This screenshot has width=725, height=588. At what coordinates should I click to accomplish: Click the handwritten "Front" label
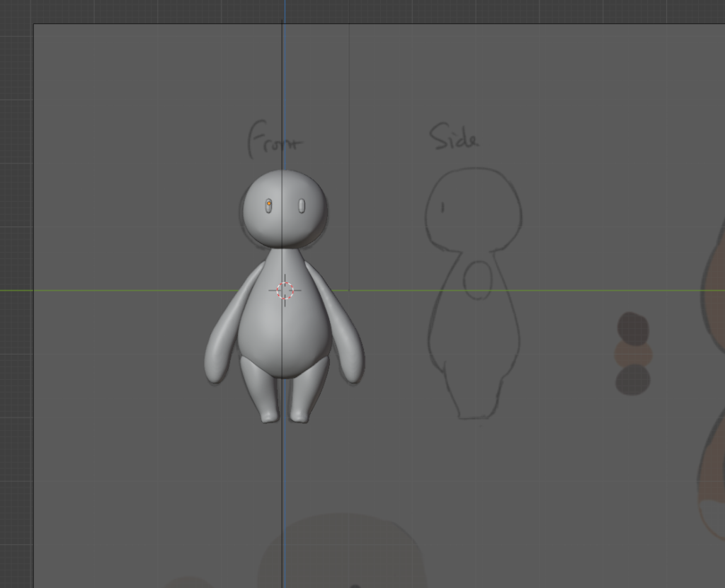pyautogui.click(x=273, y=139)
